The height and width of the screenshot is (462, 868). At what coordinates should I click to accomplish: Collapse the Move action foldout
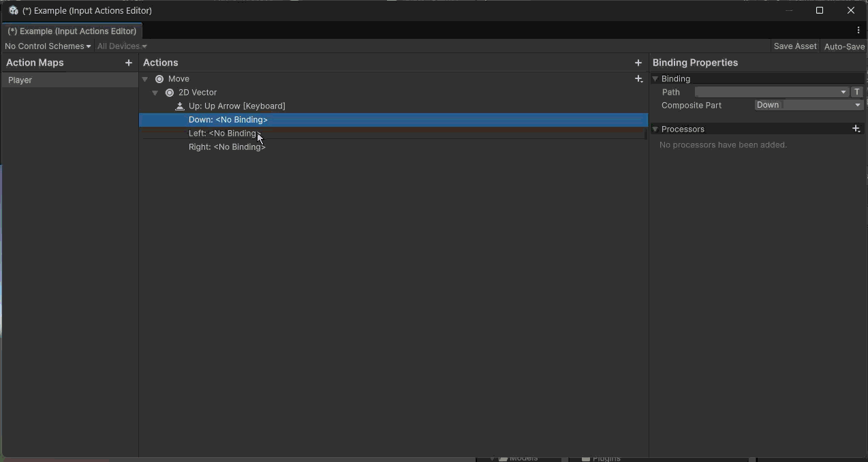click(145, 79)
